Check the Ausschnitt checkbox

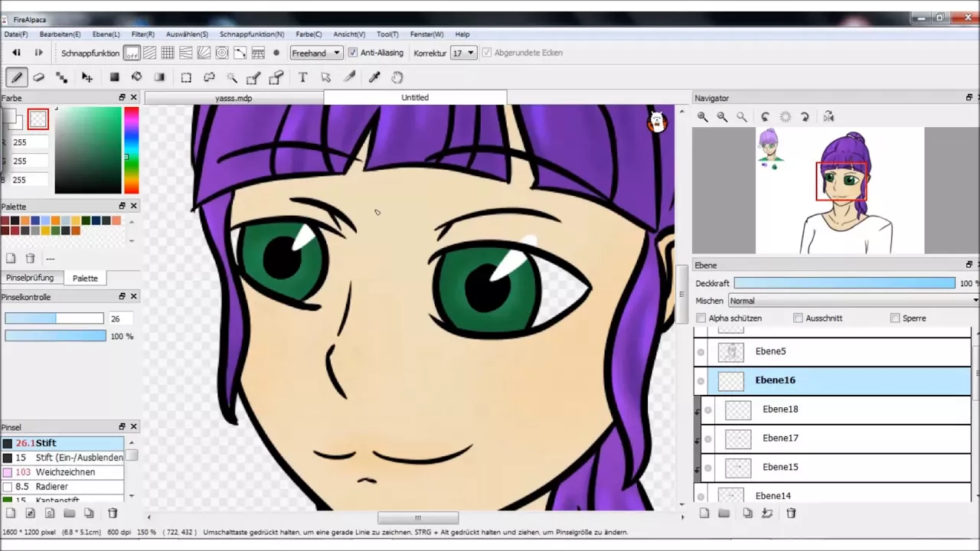tap(798, 318)
